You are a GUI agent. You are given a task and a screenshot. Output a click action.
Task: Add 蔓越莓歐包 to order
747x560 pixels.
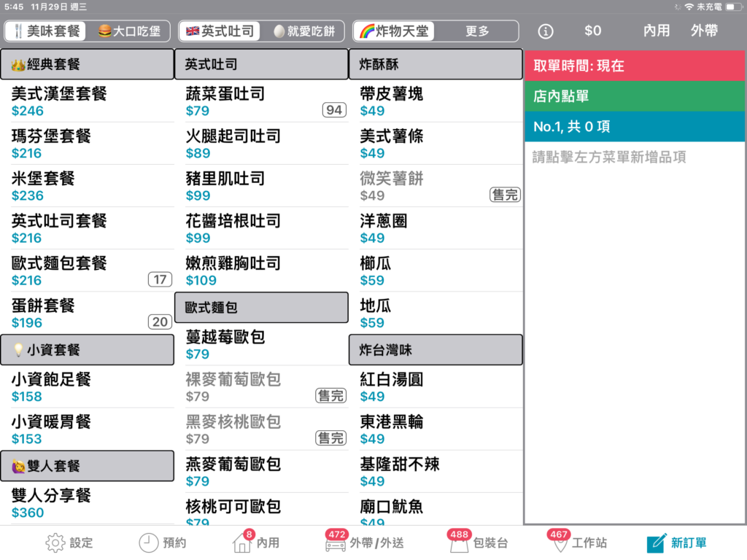[262, 345]
